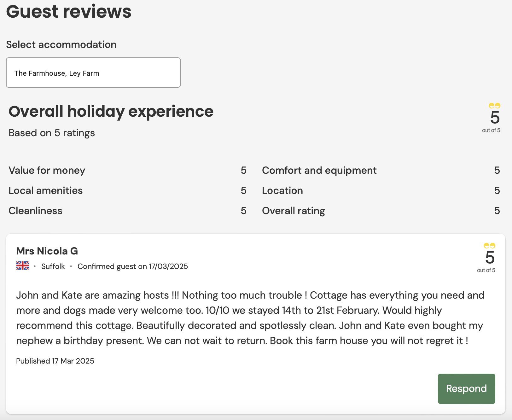
Task: Select the Overall holiday experience heading
Action: pos(111,112)
